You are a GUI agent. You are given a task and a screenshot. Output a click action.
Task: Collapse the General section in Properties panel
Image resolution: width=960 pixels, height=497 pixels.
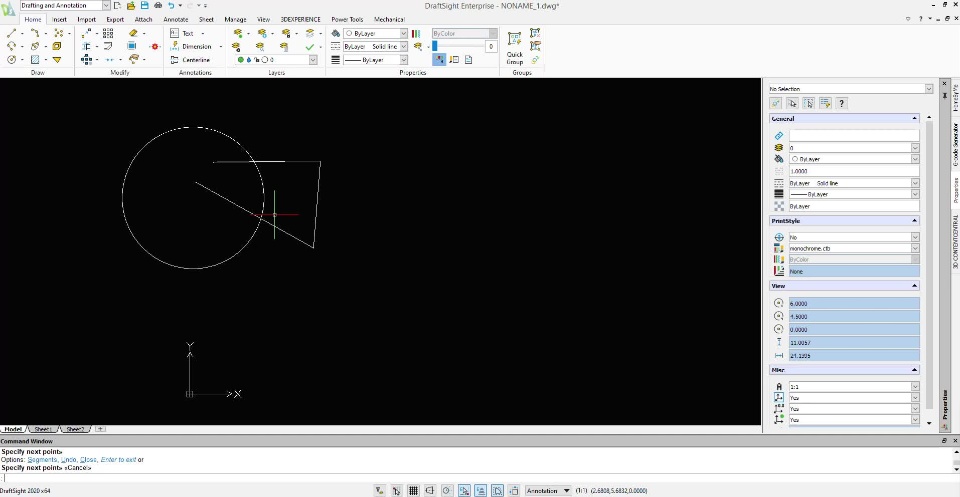915,119
